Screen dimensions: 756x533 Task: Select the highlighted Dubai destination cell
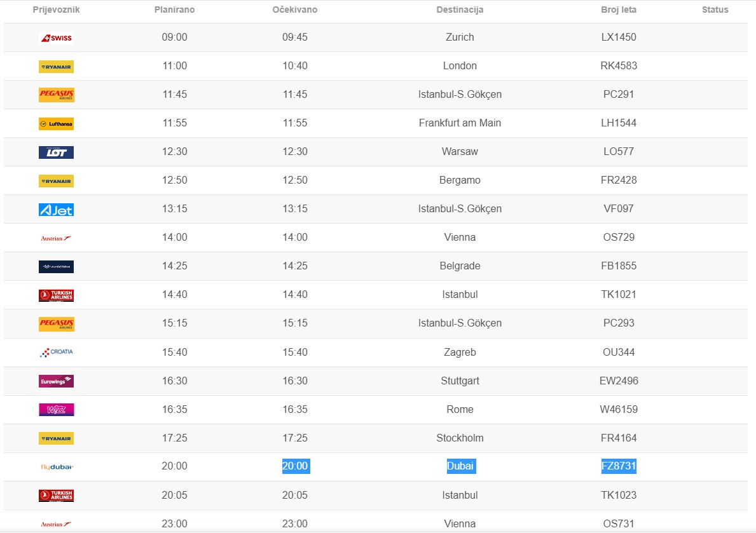coord(460,466)
